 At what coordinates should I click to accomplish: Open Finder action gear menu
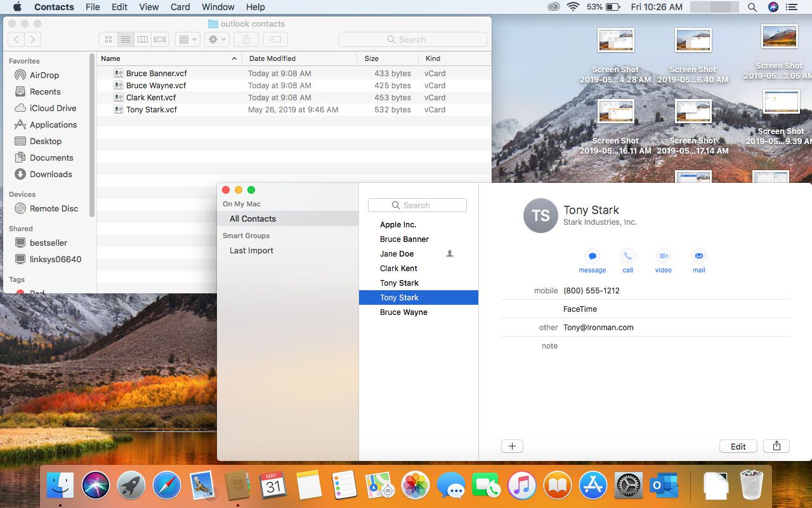(x=217, y=39)
